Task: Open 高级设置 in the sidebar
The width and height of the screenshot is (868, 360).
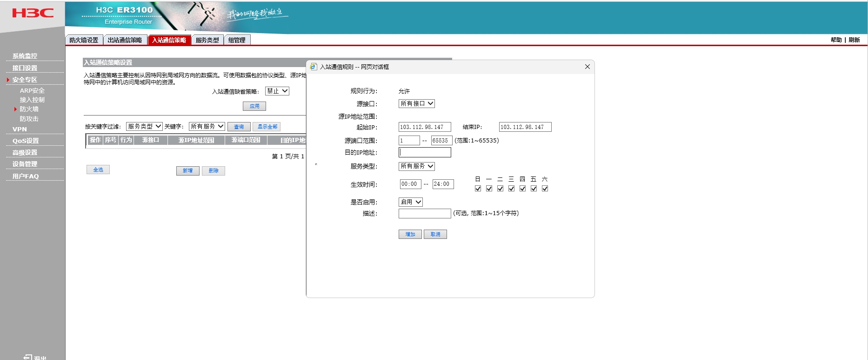Action: (x=25, y=152)
